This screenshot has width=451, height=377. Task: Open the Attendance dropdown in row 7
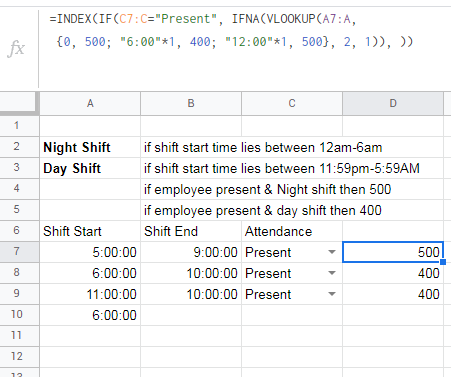332,252
